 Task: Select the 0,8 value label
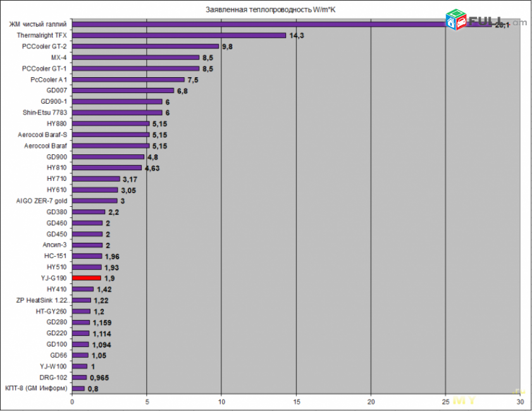93,389
